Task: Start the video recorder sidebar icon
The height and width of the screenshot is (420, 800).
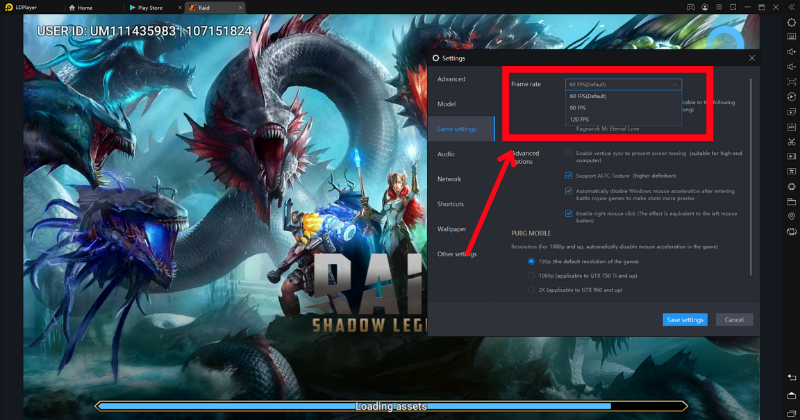Action: point(791,156)
